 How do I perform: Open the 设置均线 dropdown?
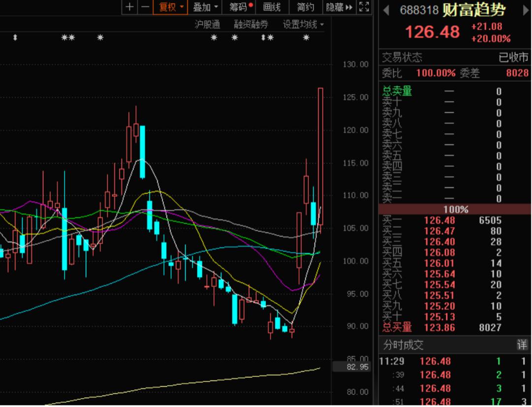[303, 24]
